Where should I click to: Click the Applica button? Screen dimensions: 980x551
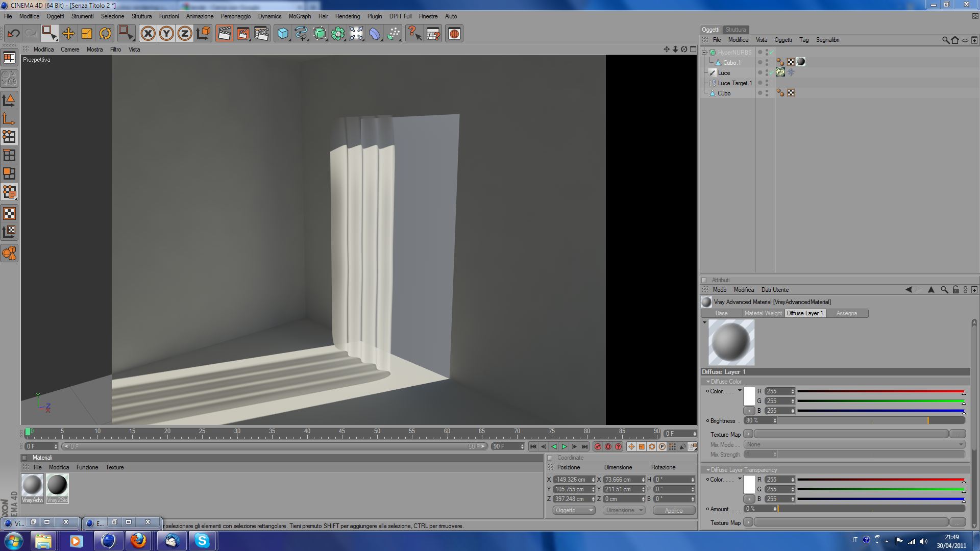point(673,510)
